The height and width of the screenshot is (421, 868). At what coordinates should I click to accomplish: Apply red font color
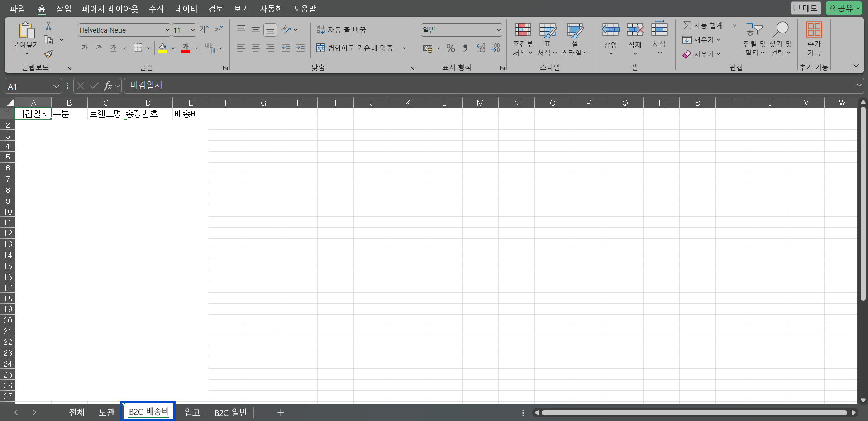[186, 48]
